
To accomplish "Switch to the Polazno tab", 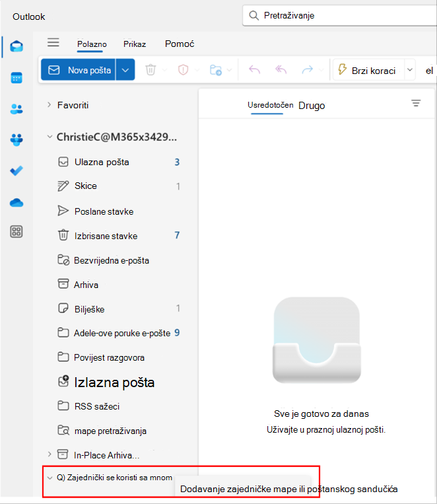I will click(x=92, y=44).
